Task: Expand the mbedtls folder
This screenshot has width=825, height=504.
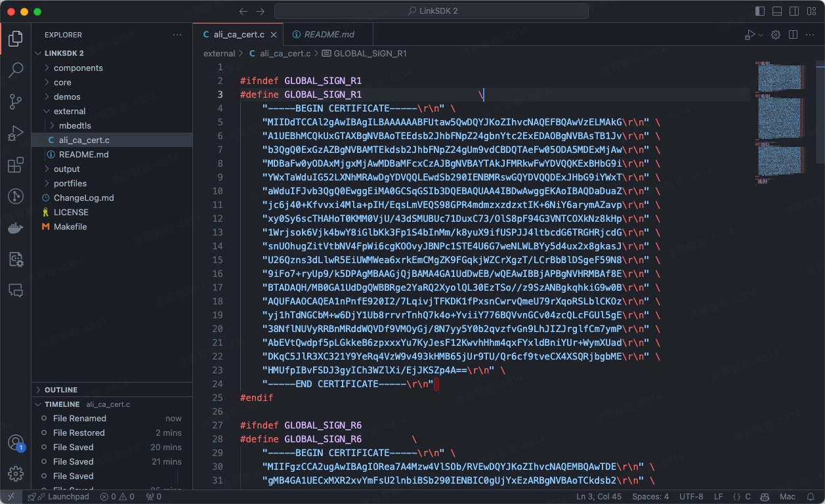Action: (112, 126)
